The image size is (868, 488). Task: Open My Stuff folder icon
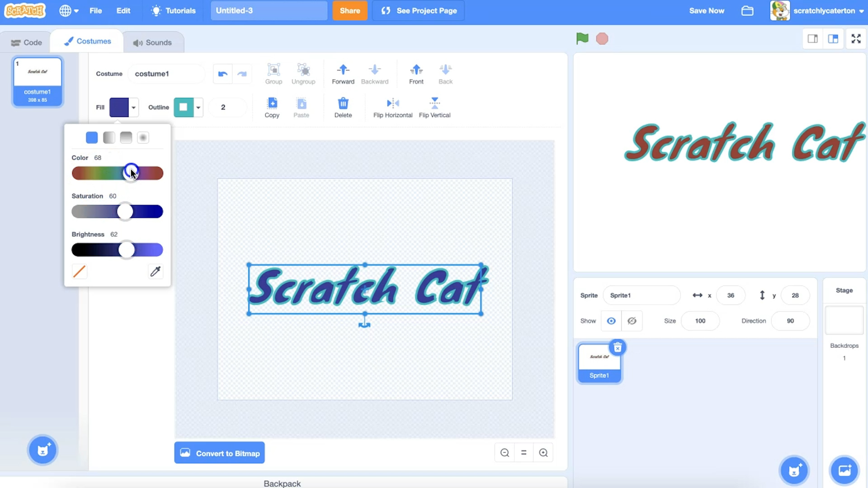tap(747, 10)
